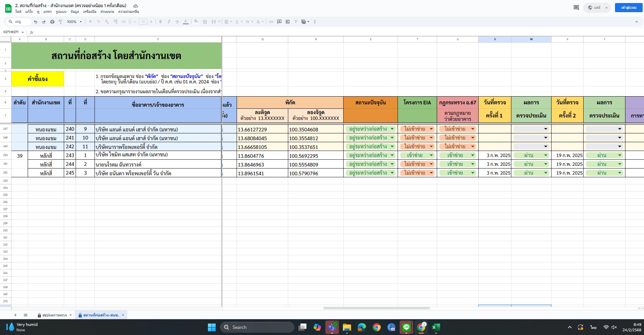This screenshot has height=335, width=644.
Task: Click the horizontal scrollbar thumb
Action: (376, 308)
